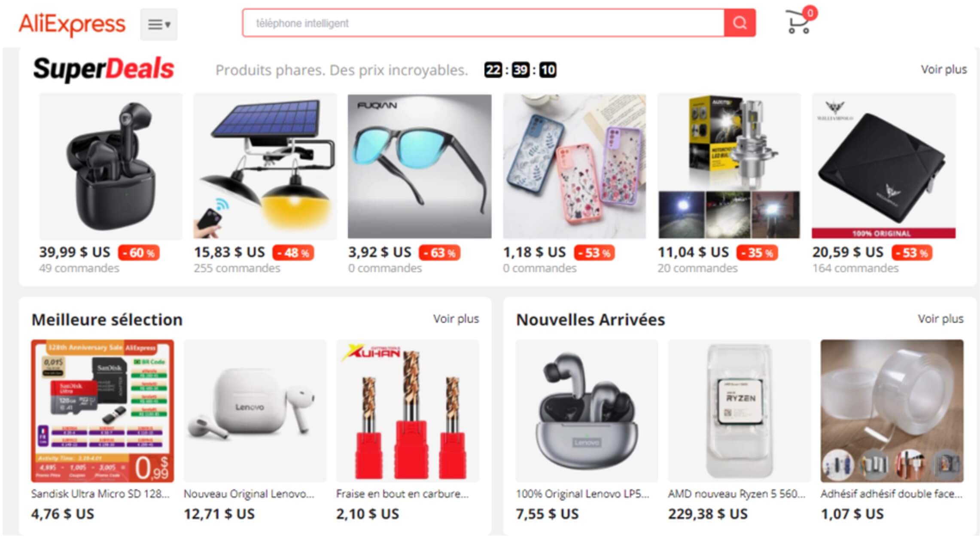Select the grey Lenovo LP5 earbuds image

tap(587, 411)
